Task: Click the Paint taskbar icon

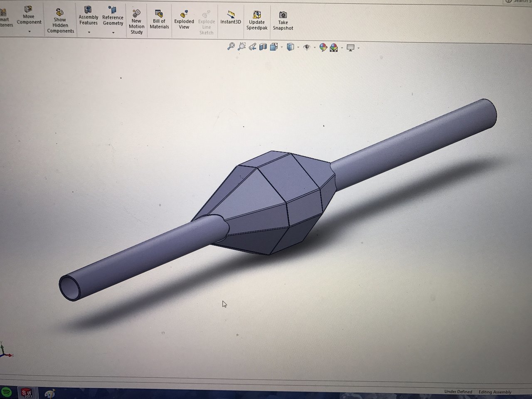Action: (x=49, y=393)
